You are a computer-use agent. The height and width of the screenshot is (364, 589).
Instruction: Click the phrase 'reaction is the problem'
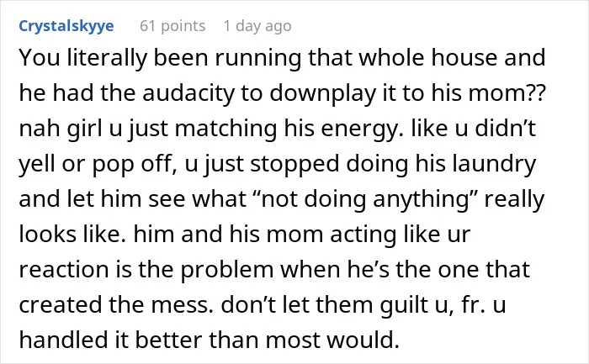click(146, 270)
